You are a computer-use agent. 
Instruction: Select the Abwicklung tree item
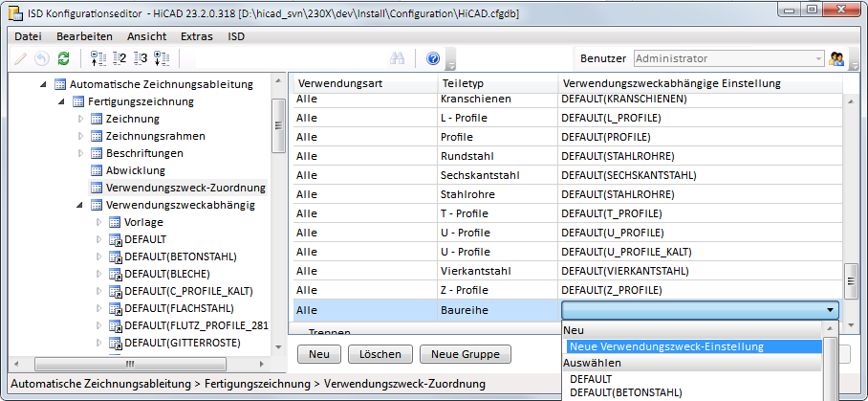click(135, 170)
